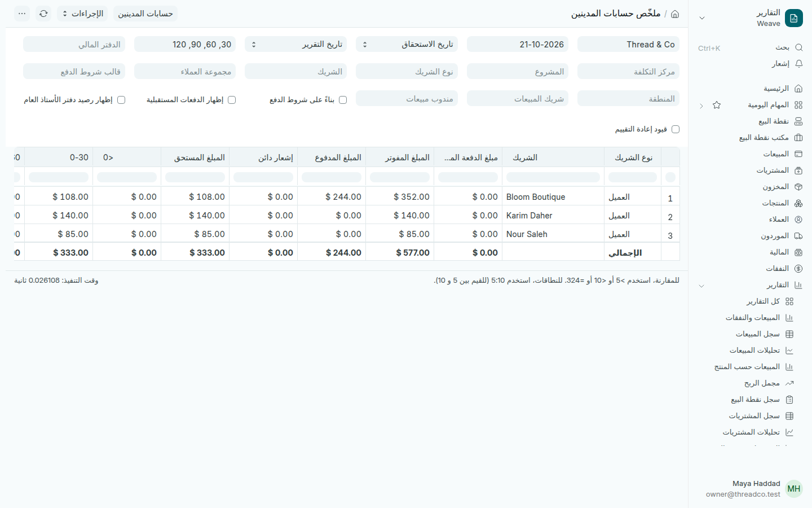
Task: Open the three-dots more options menu
Action: pos(22,14)
